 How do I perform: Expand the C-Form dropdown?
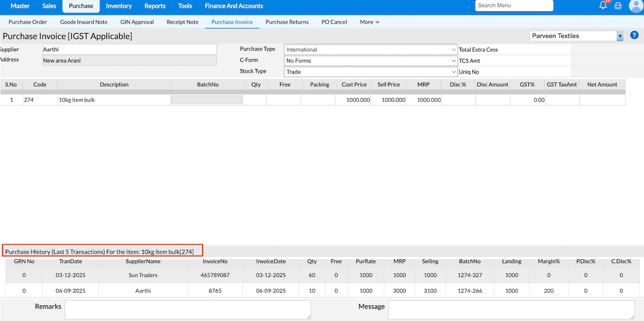[x=371, y=61]
